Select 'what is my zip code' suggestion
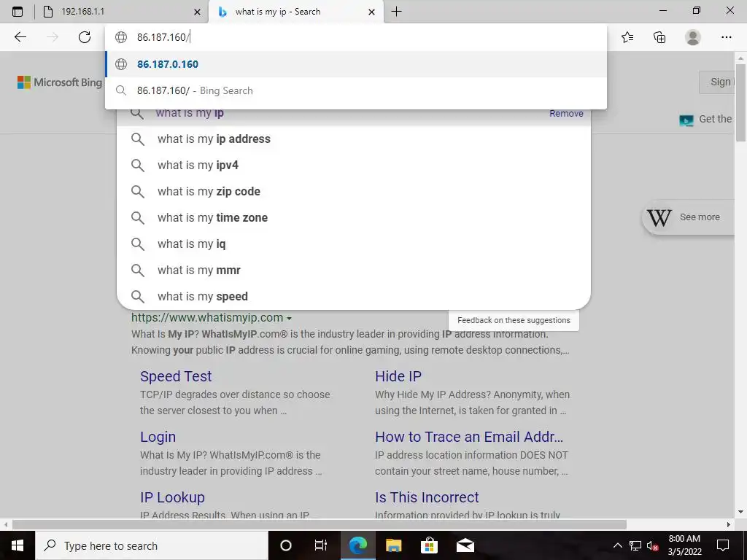 click(x=354, y=192)
